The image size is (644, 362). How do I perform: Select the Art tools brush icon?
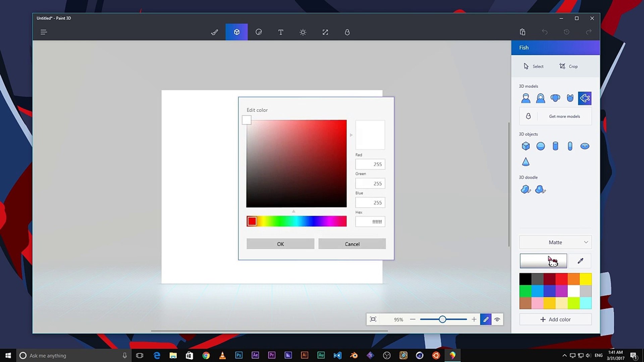pyautogui.click(x=214, y=32)
